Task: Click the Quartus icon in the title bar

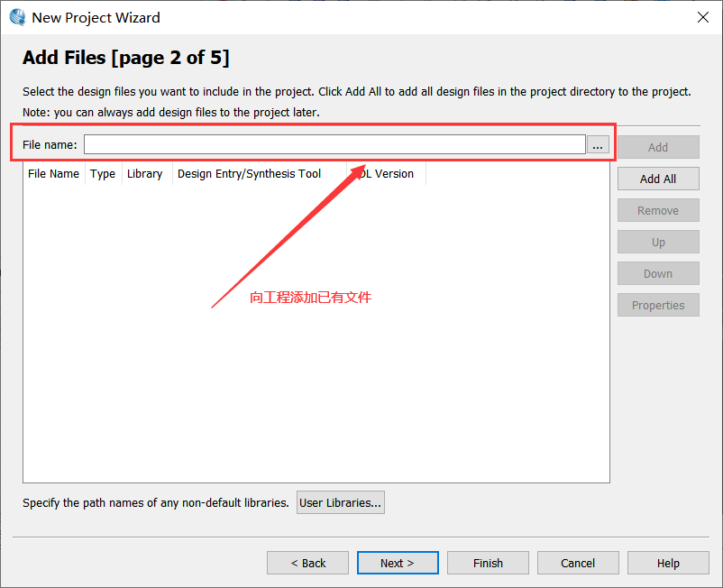Action: click(x=16, y=17)
